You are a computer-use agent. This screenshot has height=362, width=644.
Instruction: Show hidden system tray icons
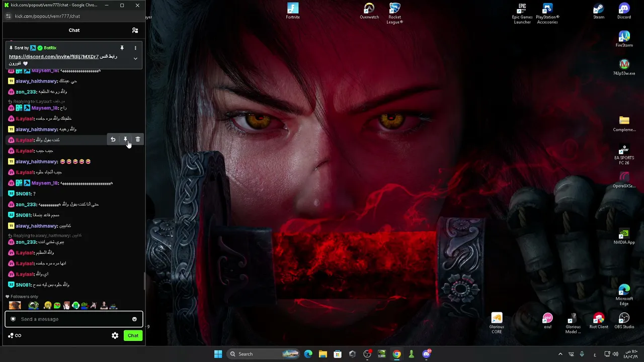[560, 354]
